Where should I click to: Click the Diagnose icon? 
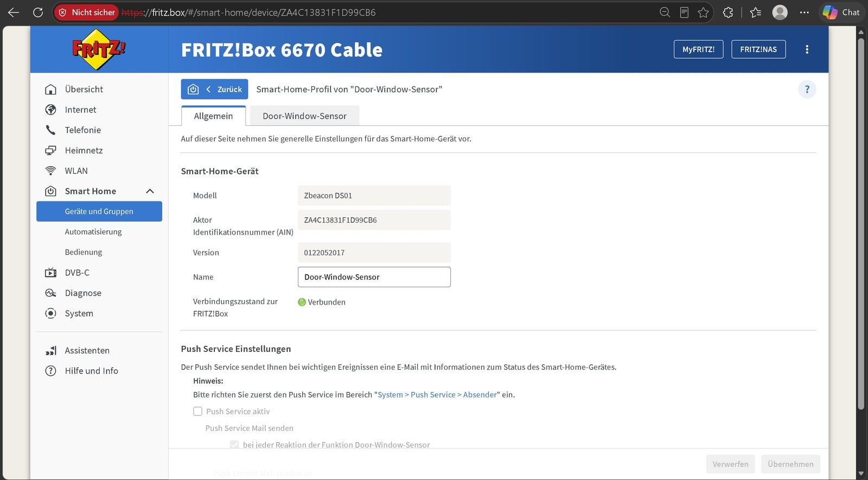point(50,293)
